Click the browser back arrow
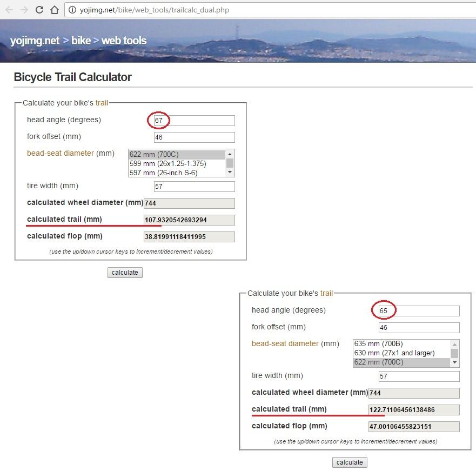Screen dimensions: 476x470 click(9, 10)
